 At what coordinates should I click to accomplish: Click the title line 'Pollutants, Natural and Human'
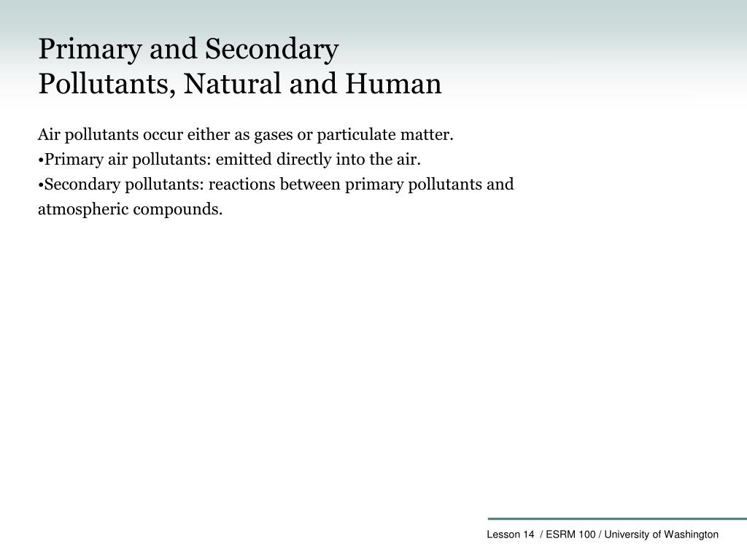point(239,84)
